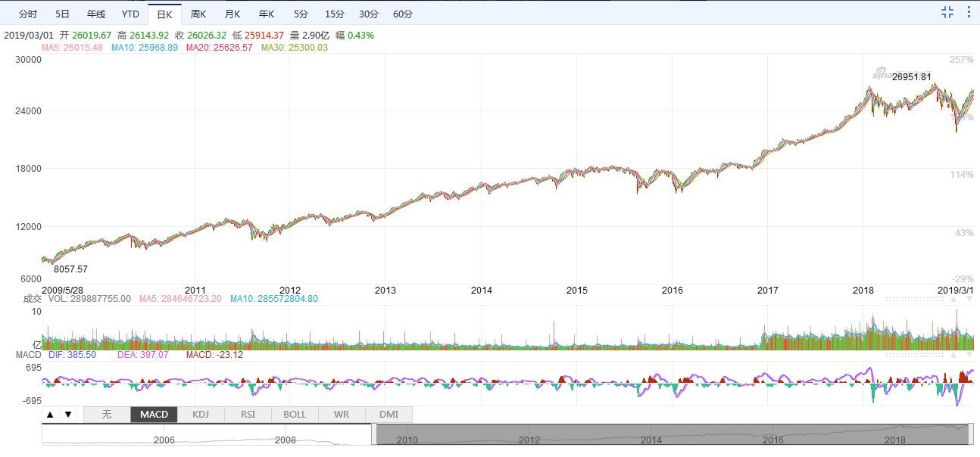Screen dimensions: 980x457
Task: Click the down arrow beside indicator tabs
Action: pos(67,415)
